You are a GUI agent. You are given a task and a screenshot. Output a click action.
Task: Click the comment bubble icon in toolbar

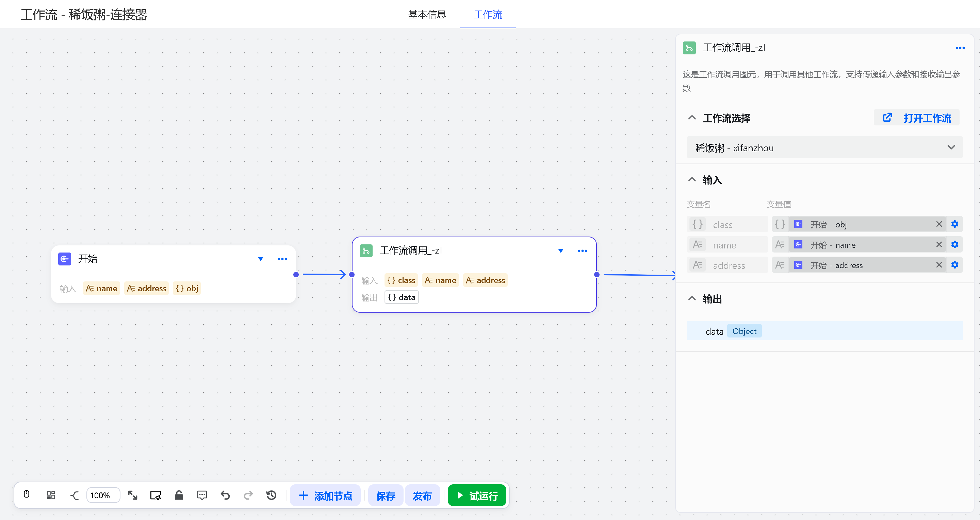pyautogui.click(x=202, y=495)
